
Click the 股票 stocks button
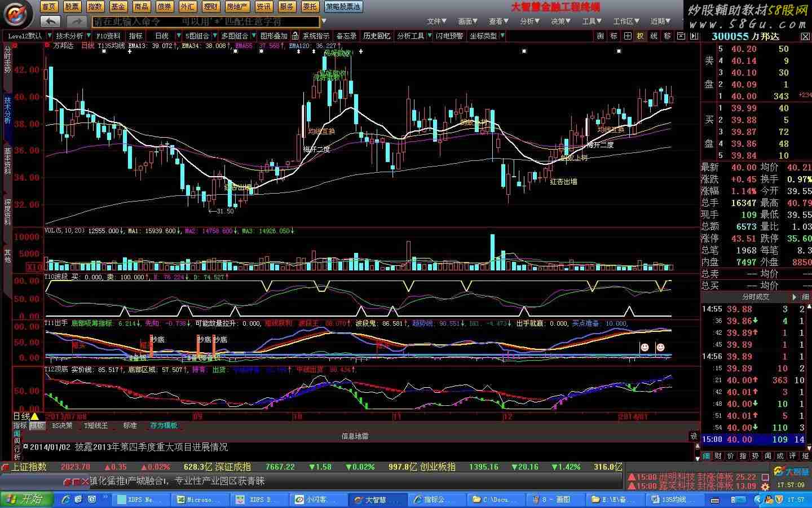(x=72, y=7)
